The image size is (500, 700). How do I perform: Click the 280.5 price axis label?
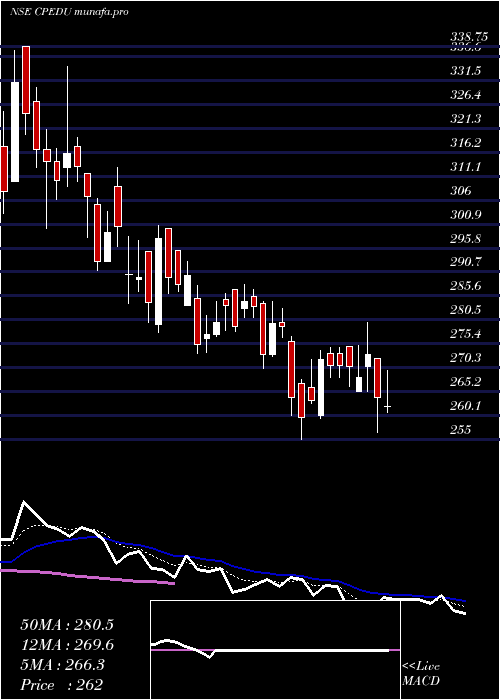466,310
